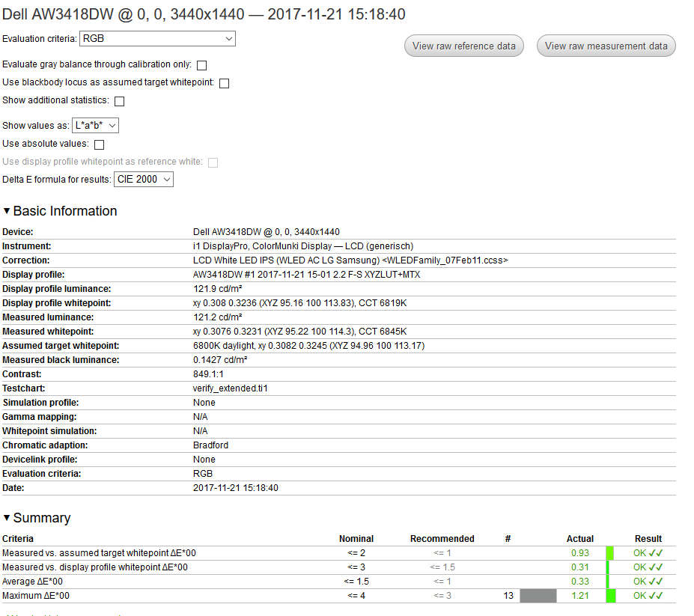The image size is (694, 616).
Task: Click View raw reference data button
Action: (x=464, y=46)
